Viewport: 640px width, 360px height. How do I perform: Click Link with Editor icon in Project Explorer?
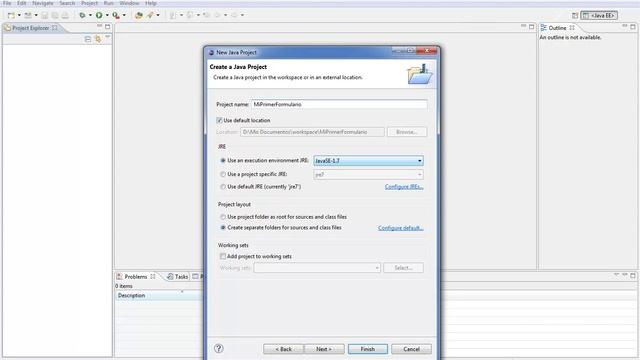pos(98,39)
